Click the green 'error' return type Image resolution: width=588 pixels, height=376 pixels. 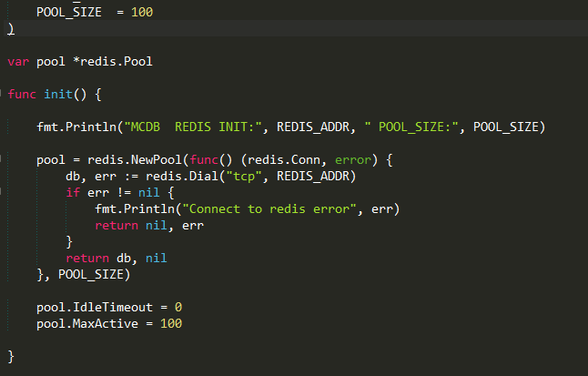click(x=353, y=160)
